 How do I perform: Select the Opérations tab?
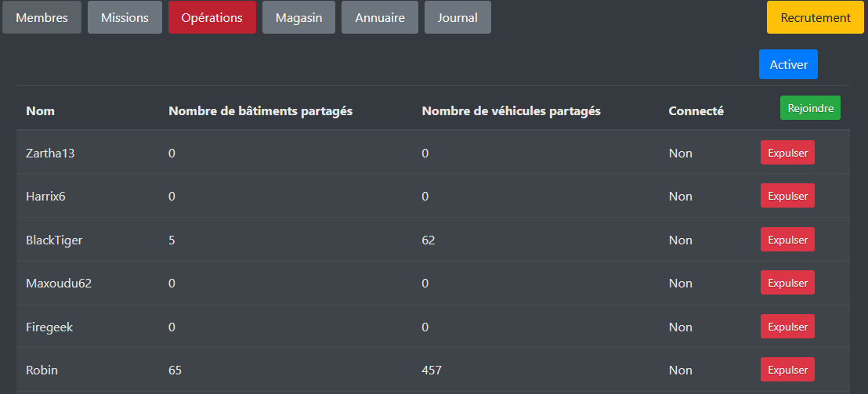(x=212, y=17)
